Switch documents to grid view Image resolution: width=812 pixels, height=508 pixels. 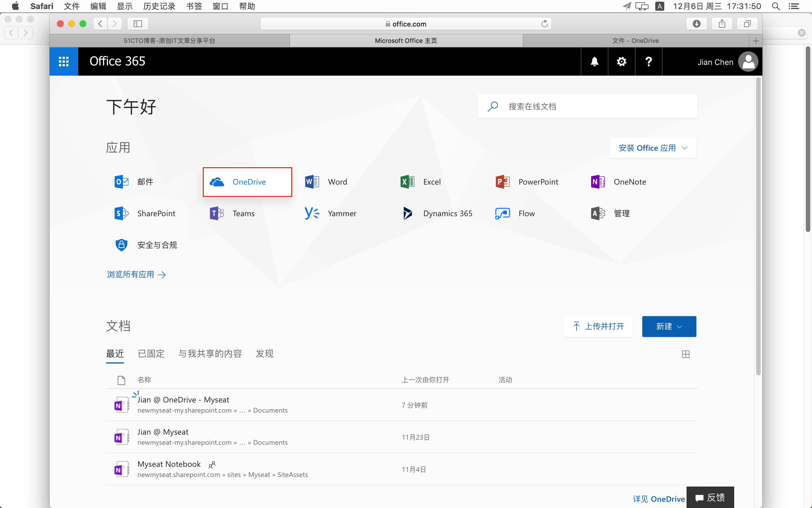click(x=685, y=354)
